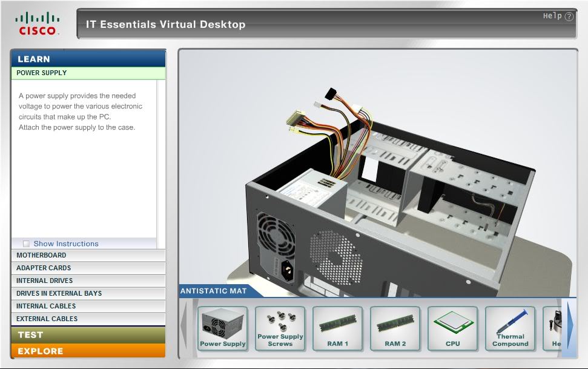The image size is (588, 369).
Task: Enable the Show Instructions checkbox
Action: click(26, 243)
